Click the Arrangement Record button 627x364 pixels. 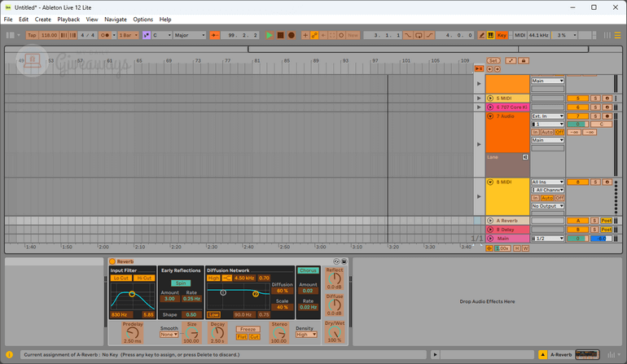tap(292, 35)
